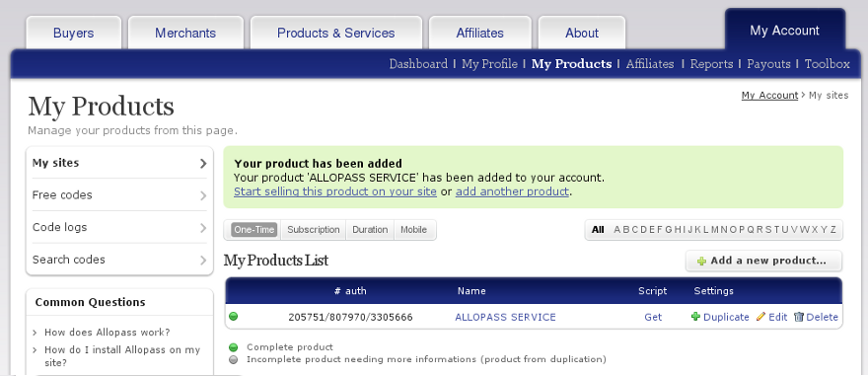Follow Start selling this product link
The image size is (868, 376).
pyautogui.click(x=335, y=191)
